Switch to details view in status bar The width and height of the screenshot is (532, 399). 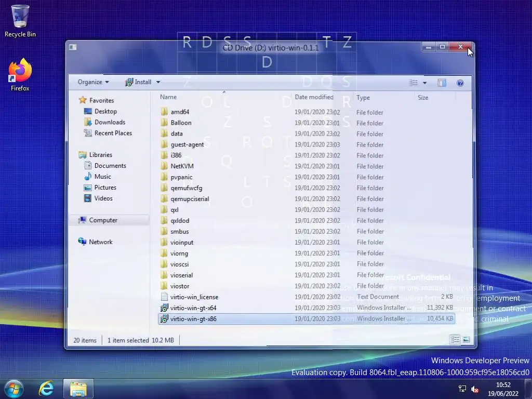455,339
